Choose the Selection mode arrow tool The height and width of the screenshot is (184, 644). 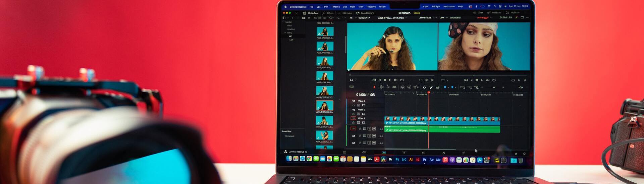tap(375, 87)
